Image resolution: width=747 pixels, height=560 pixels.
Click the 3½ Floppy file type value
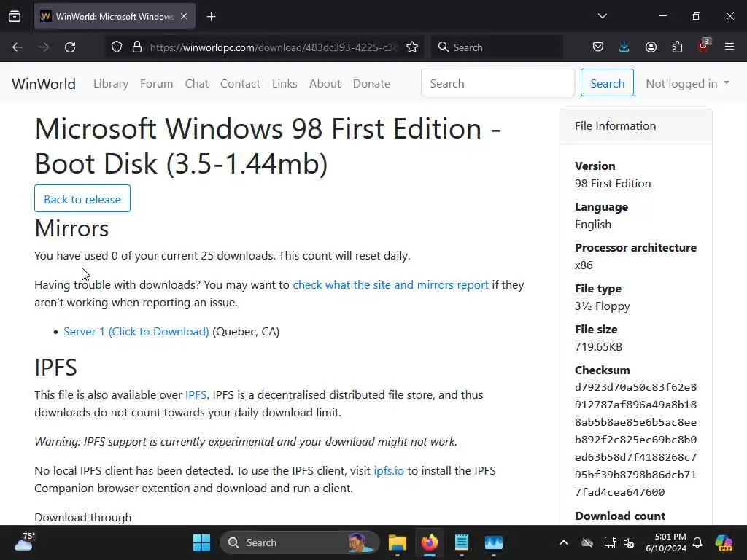(602, 306)
